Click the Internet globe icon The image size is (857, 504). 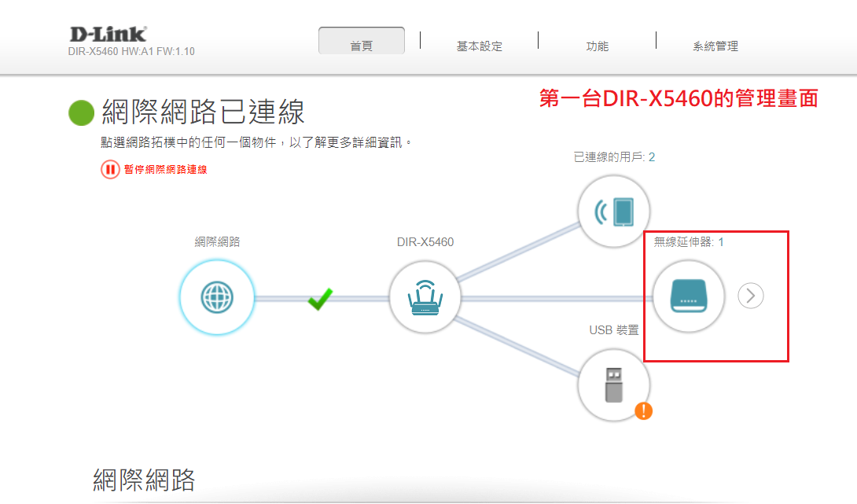217,298
